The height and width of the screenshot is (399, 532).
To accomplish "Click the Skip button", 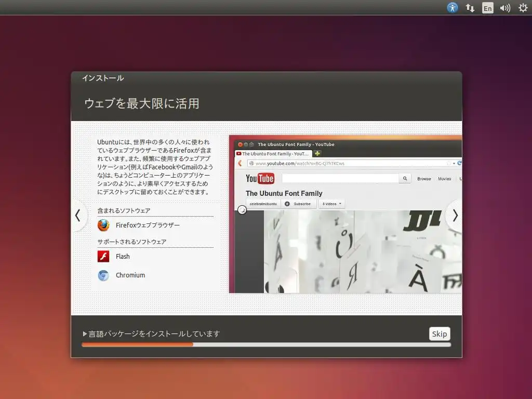I will click(440, 334).
